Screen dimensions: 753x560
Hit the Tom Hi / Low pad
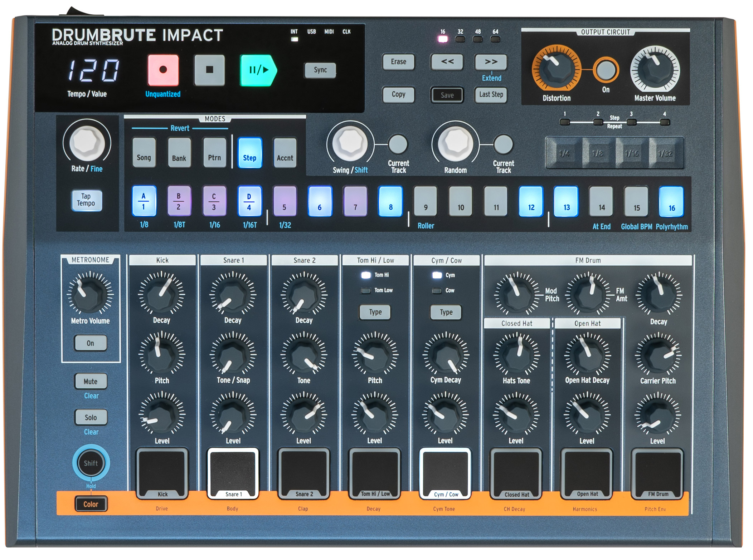[375, 473]
